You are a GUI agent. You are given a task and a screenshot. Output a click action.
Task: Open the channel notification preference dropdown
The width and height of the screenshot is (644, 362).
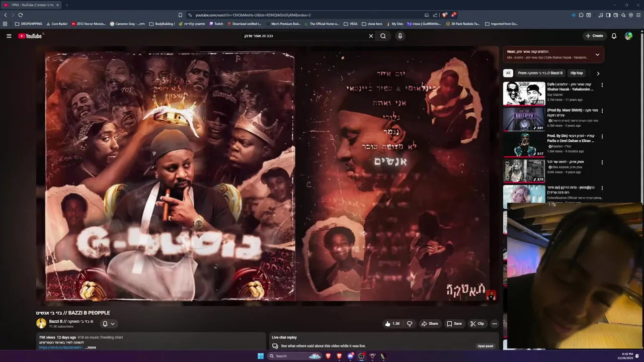[109, 324]
